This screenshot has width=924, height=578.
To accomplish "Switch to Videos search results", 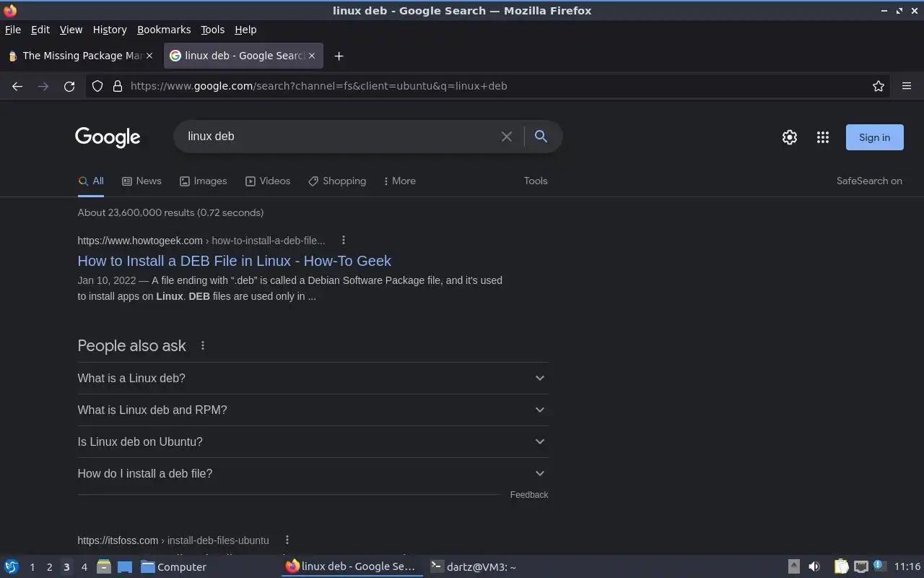I will (x=268, y=181).
